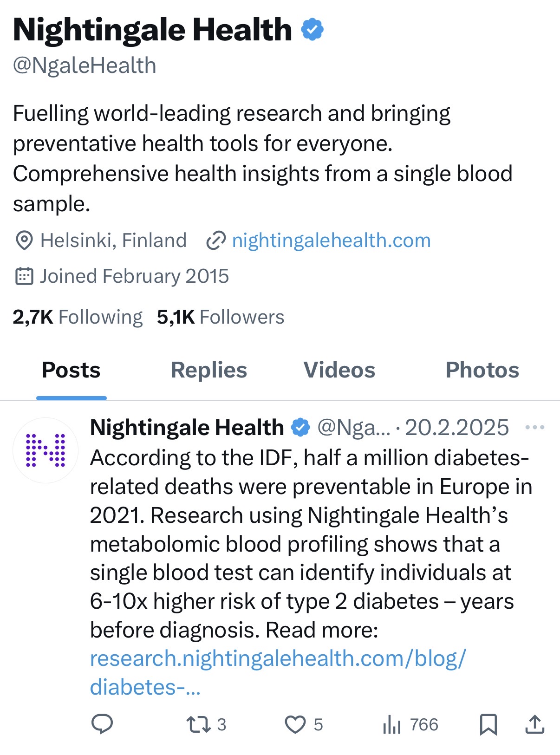View post analytics bar chart icon
This screenshot has width=560, height=755.
[x=392, y=724]
